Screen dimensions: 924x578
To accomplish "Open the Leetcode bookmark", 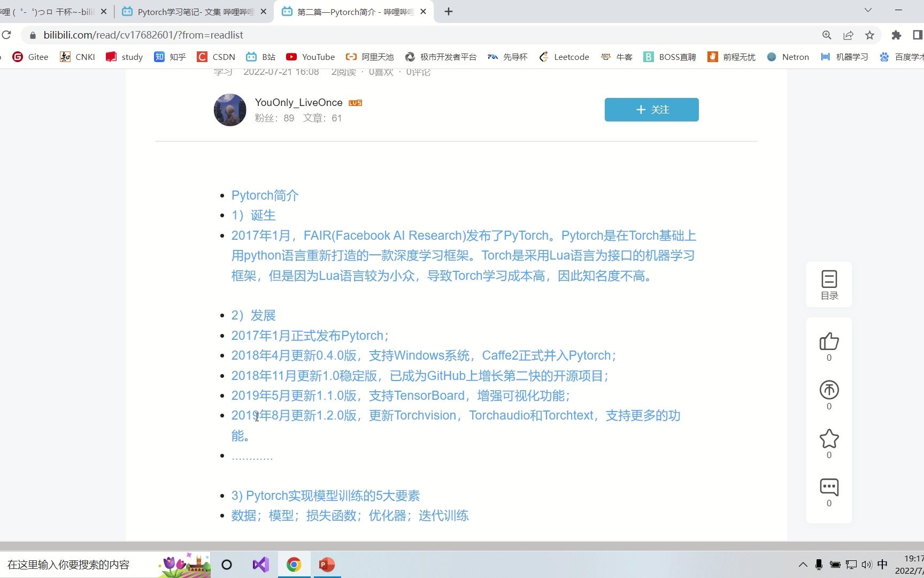I will click(x=564, y=57).
